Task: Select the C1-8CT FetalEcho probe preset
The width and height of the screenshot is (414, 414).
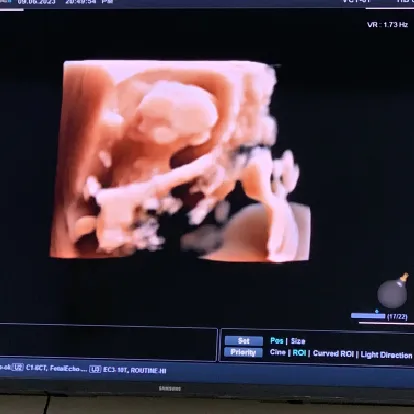Action: (53, 368)
